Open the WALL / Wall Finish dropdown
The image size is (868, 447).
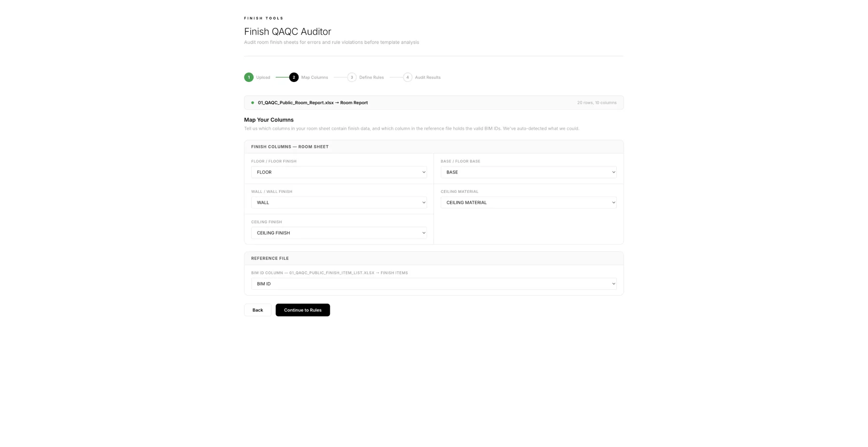[x=339, y=203]
